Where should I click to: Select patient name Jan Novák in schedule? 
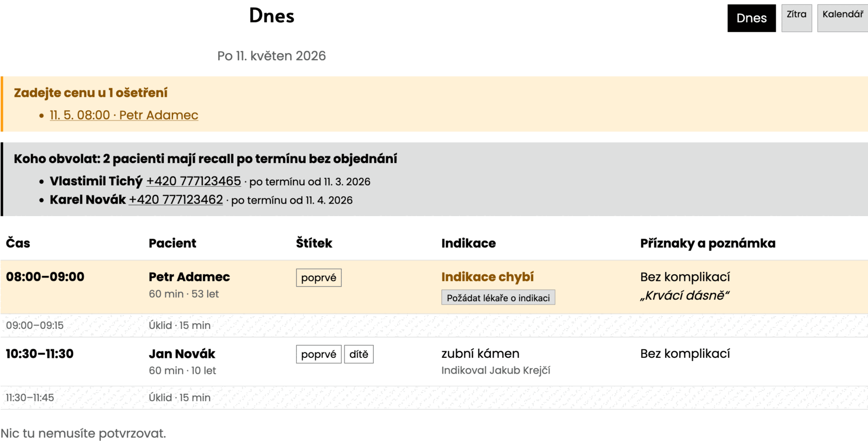click(x=182, y=354)
